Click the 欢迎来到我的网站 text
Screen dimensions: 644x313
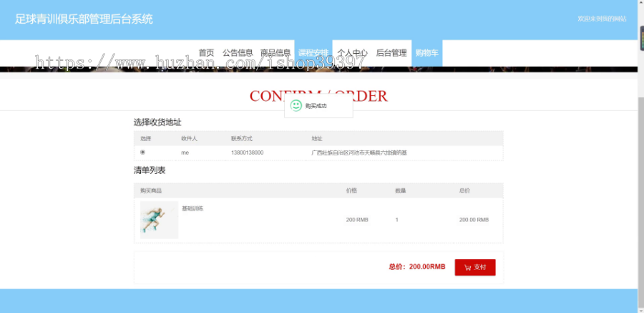[x=602, y=19]
